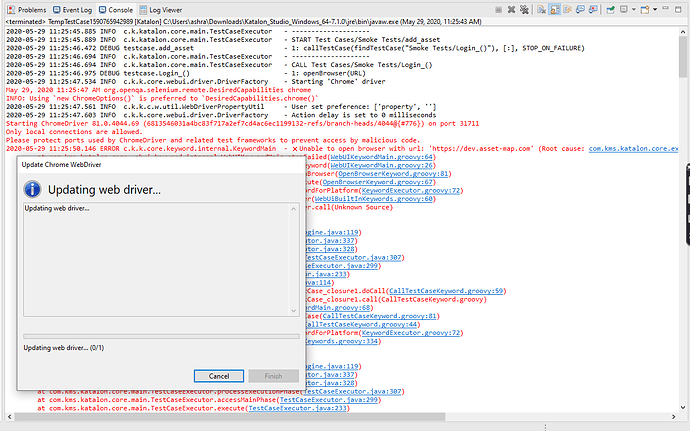
Task: Click the "Only local connections are allowed." line
Action: [74, 132]
